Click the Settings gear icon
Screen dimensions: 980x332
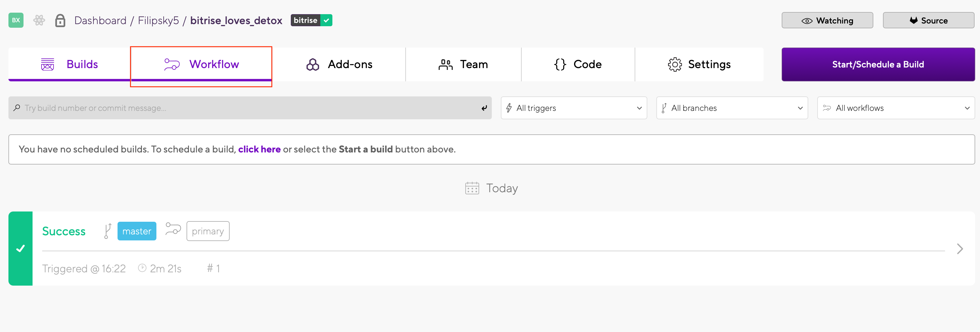(x=675, y=65)
